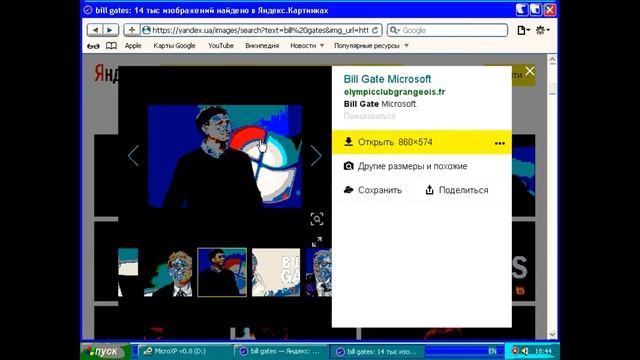The height and width of the screenshot is (360, 640).
Task: Close the image preview overlay
Action: (530, 71)
